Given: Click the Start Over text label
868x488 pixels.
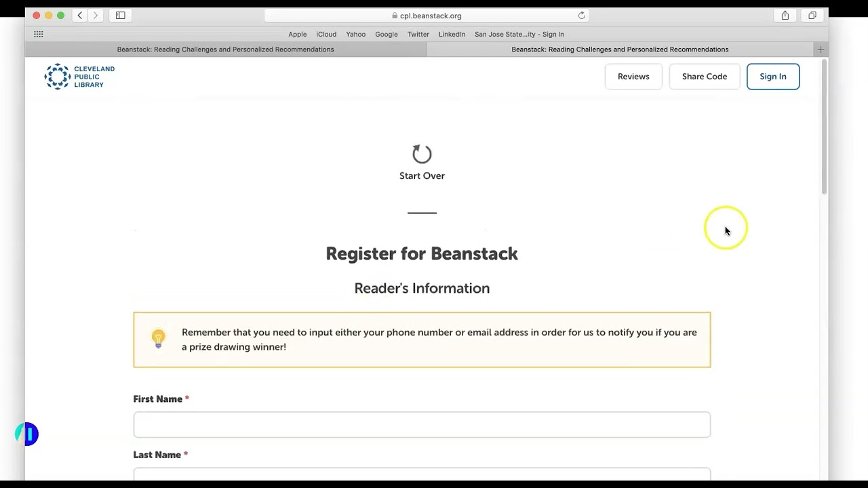Looking at the screenshot, I should [422, 176].
